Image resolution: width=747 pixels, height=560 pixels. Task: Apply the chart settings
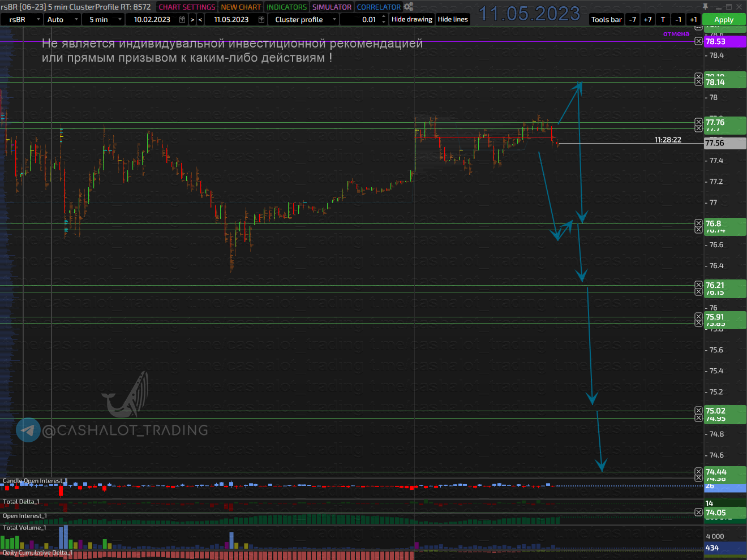point(724,19)
